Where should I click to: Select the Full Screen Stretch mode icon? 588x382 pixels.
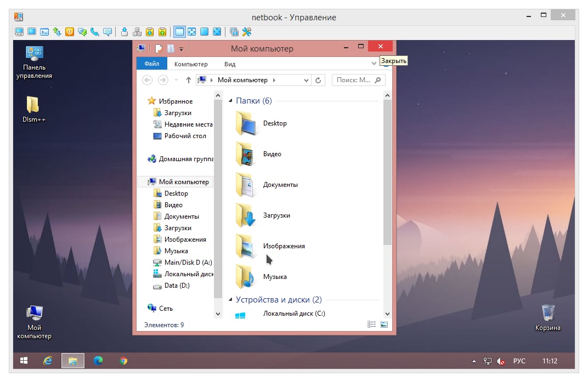point(217,32)
